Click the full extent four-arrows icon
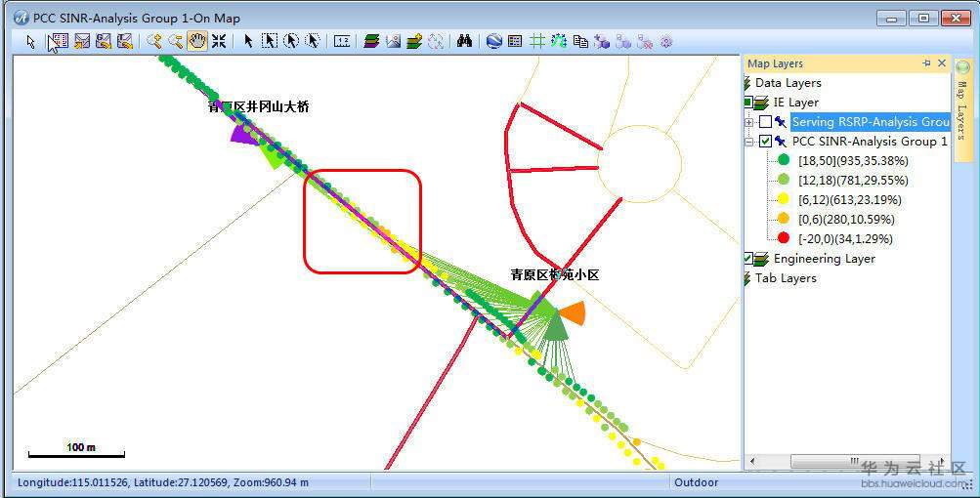Viewport: 980px width, 498px height. pyautogui.click(x=219, y=42)
